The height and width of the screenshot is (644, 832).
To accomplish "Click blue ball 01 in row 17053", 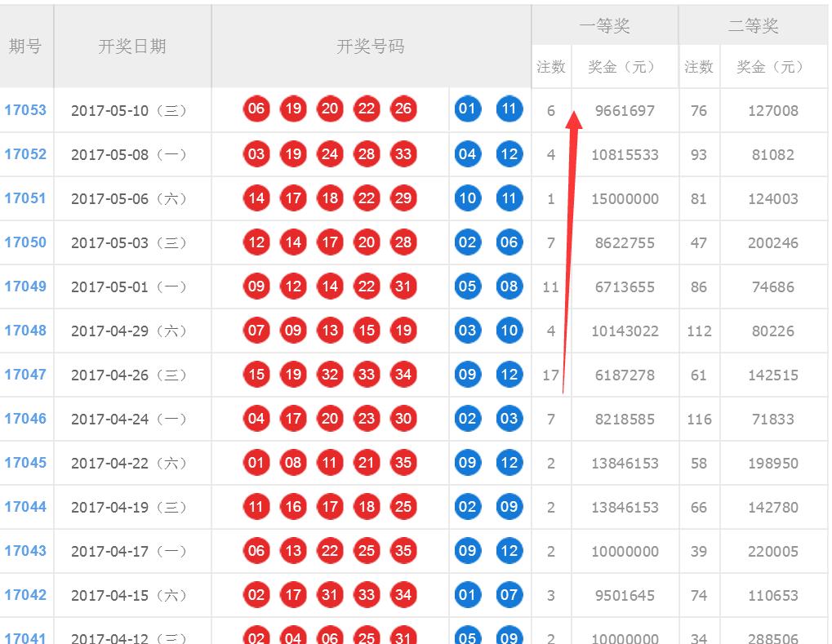I will [468, 109].
